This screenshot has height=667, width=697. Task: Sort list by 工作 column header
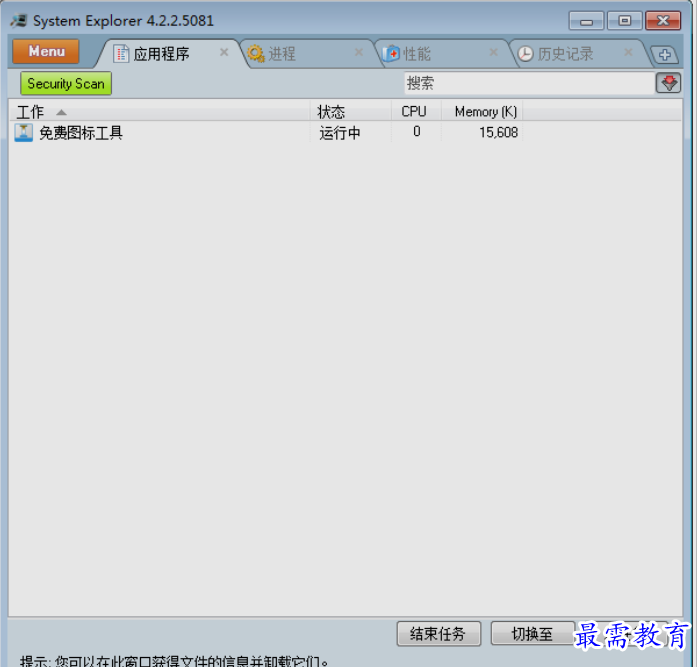point(160,112)
